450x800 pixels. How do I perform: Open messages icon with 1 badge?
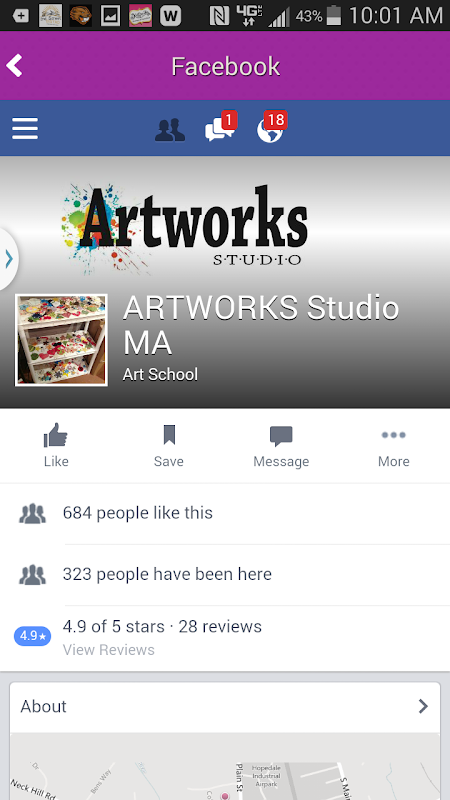coord(221,128)
